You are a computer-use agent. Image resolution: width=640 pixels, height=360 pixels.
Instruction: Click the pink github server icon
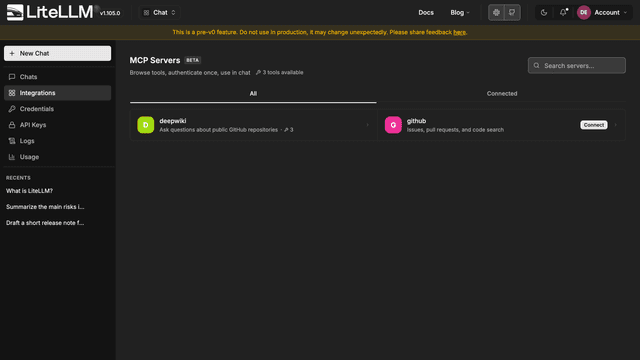click(x=393, y=125)
